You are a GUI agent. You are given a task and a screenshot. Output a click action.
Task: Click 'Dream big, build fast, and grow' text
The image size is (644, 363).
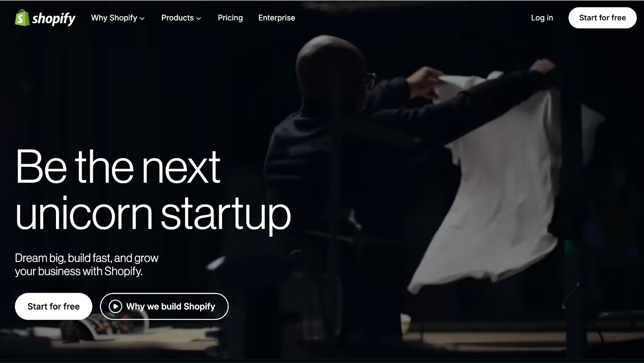pyautogui.click(x=87, y=258)
